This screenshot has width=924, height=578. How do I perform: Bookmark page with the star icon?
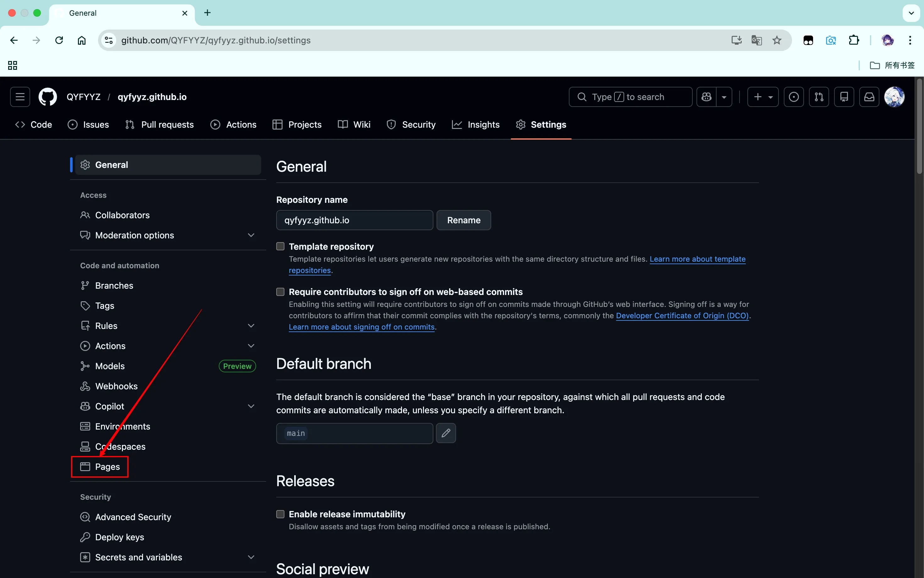point(777,40)
